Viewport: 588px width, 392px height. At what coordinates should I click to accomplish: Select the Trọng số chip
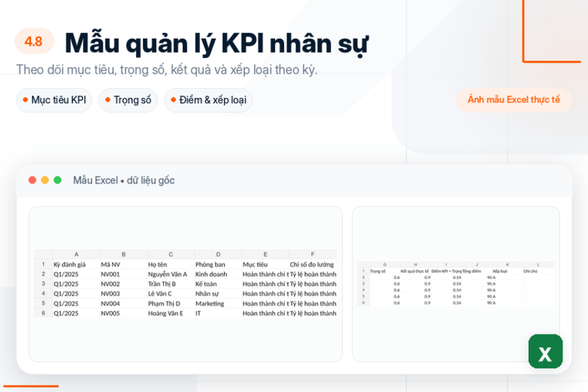click(128, 100)
